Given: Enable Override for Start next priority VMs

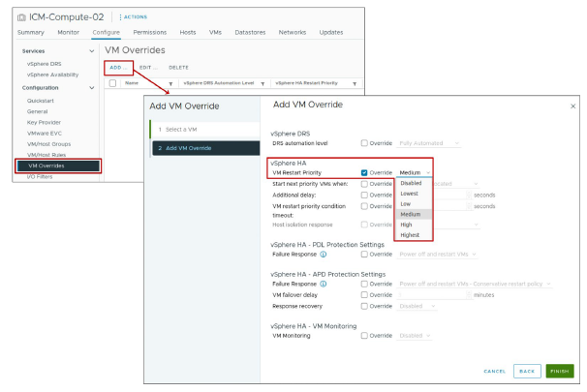Looking at the screenshot, I should 364,184.
